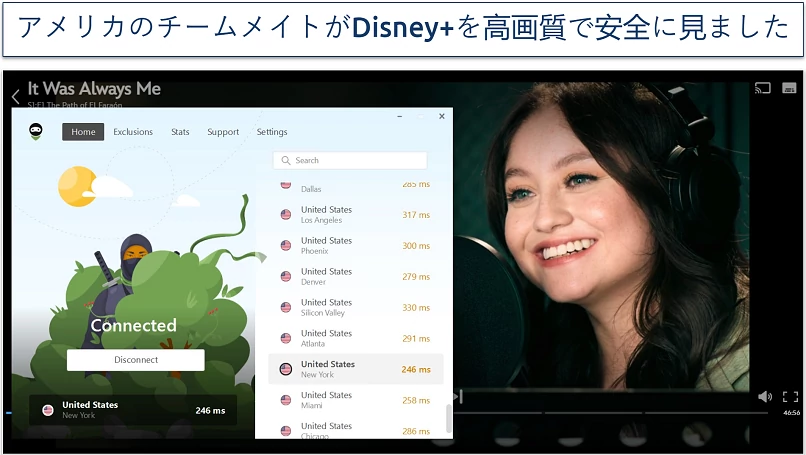Click US flag beside Denver
806x455 pixels.
pos(286,277)
